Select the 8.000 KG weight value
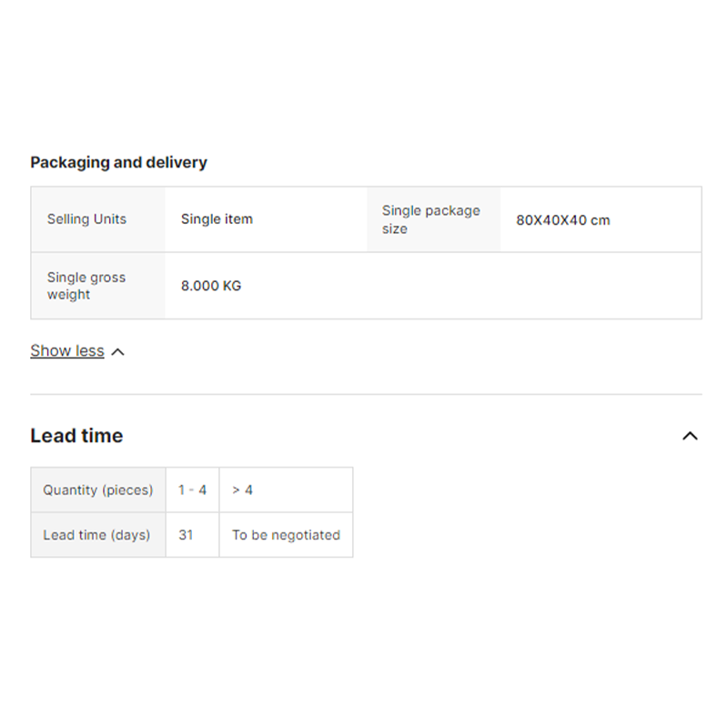 coord(211,286)
